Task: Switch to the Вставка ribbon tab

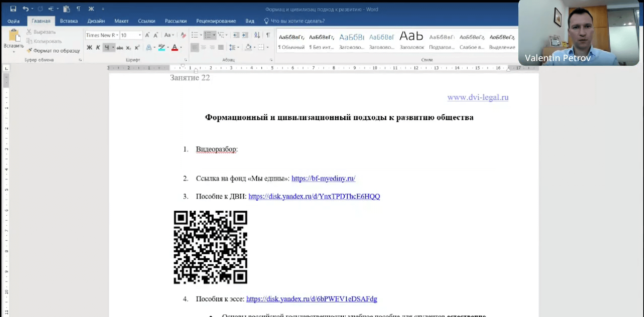Action: tap(69, 21)
